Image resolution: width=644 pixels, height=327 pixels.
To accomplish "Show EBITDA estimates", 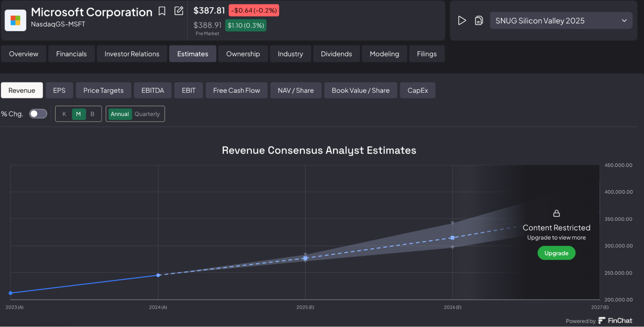I will click(153, 90).
